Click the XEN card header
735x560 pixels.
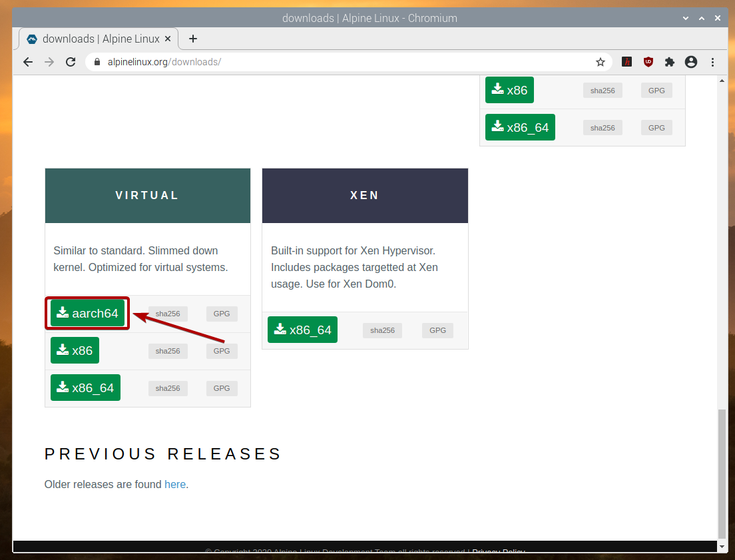coord(365,196)
